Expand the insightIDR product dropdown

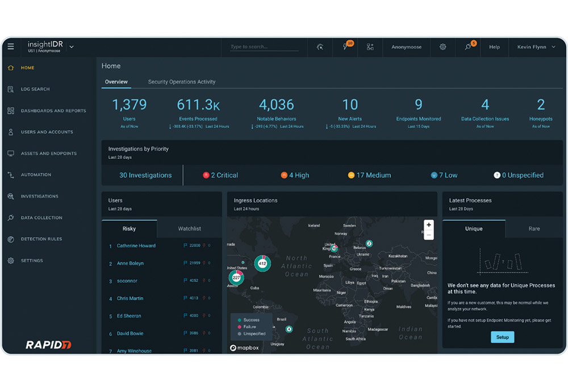coord(72,47)
